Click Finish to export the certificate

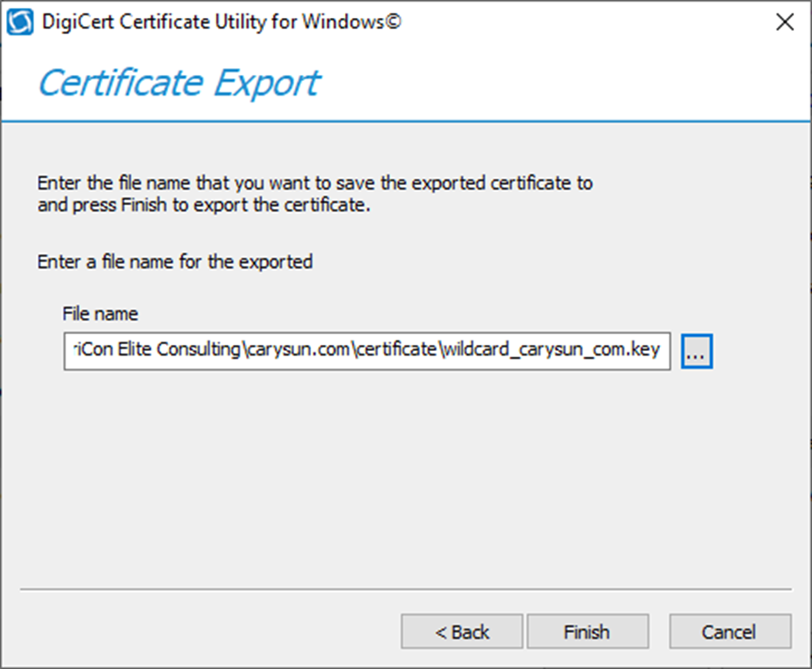(x=587, y=631)
